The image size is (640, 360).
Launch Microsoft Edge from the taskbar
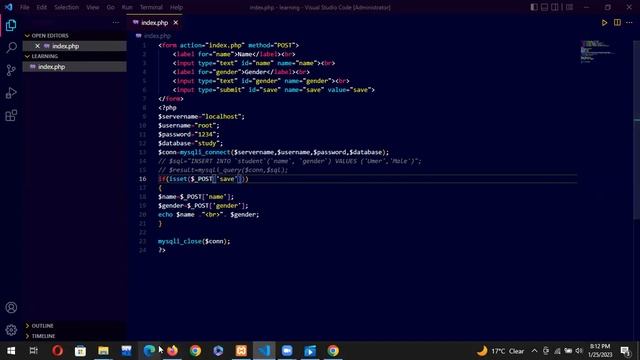(x=149, y=351)
